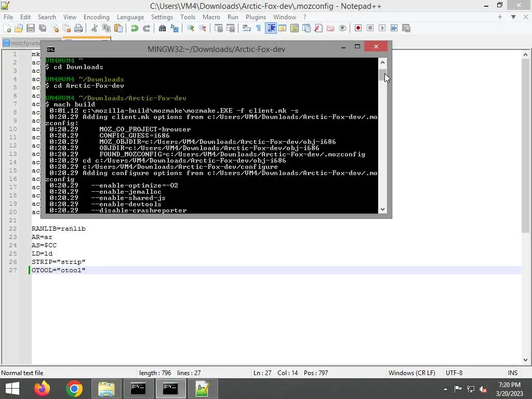The height and width of the screenshot is (399, 532).
Task: Open the Run menu
Action: click(233, 17)
